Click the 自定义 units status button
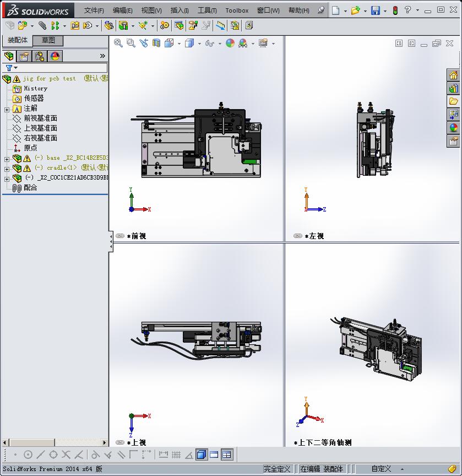The width and height of the screenshot is (462, 476). tap(381, 469)
